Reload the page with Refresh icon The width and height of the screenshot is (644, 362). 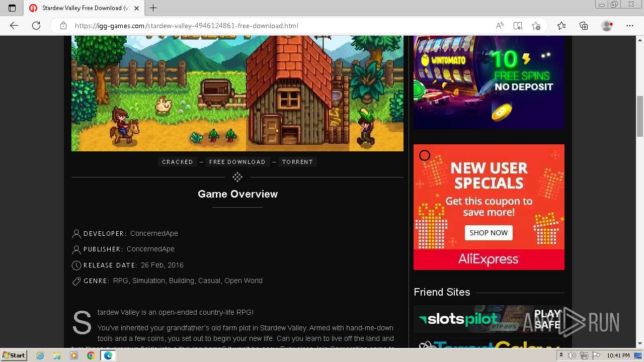[36, 26]
